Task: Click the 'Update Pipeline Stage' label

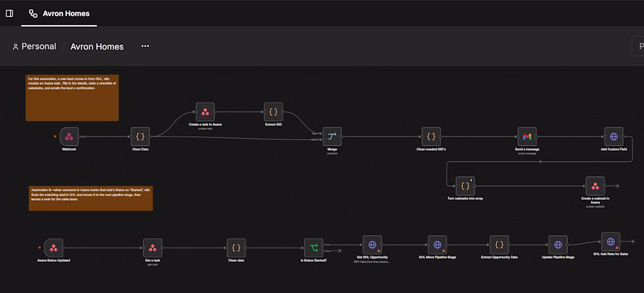Action: click(558, 257)
